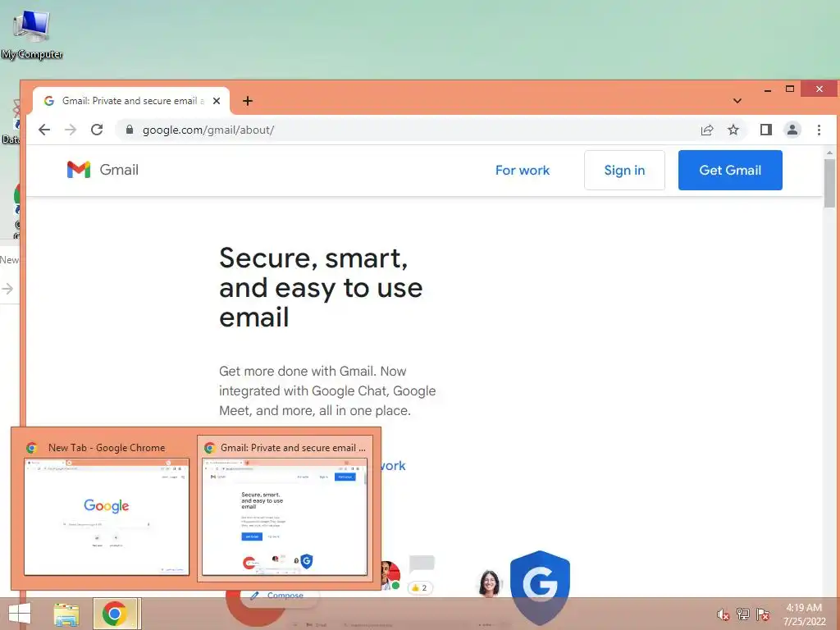Viewport: 840px width, 630px height.
Task: Click the taskbar clock showing 4:19 AM
Action: [x=805, y=614]
